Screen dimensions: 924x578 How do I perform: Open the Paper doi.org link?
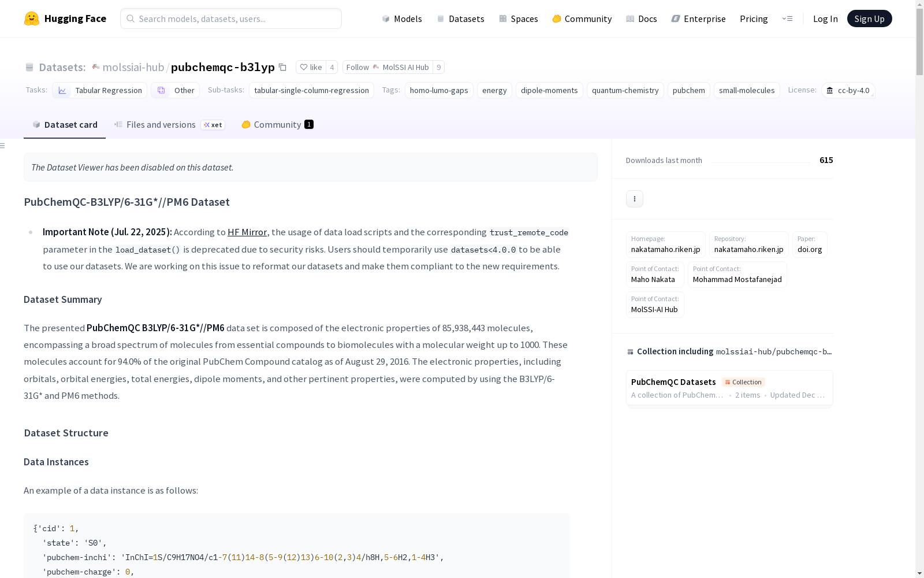[810, 244]
